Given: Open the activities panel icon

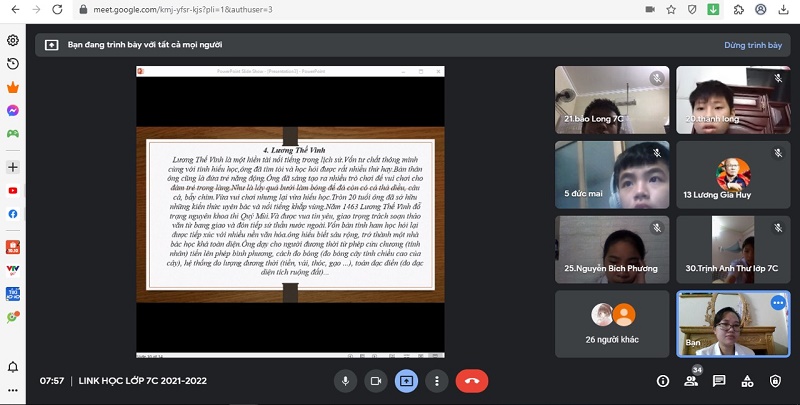Looking at the screenshot, I should [x=747, y=381].
